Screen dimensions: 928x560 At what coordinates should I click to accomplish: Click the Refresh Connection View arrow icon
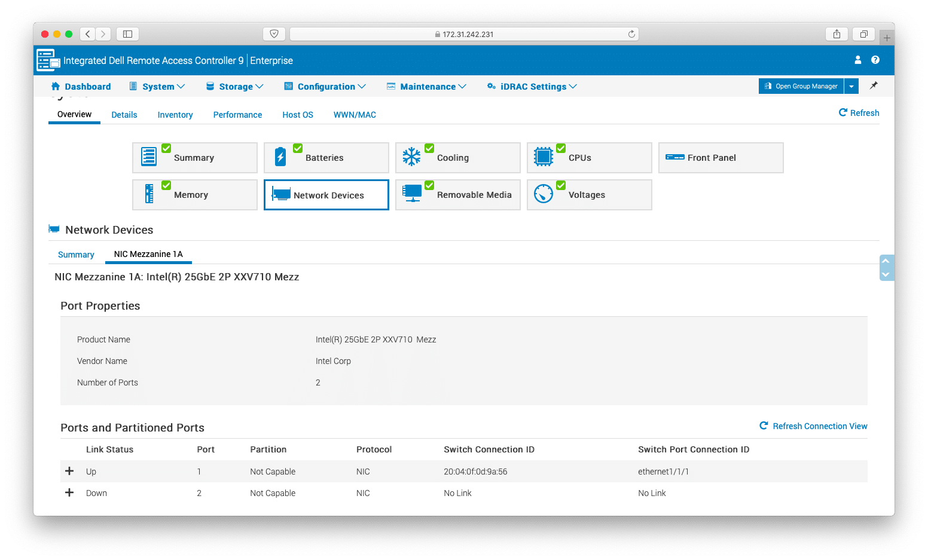click(x=764, y=426)
